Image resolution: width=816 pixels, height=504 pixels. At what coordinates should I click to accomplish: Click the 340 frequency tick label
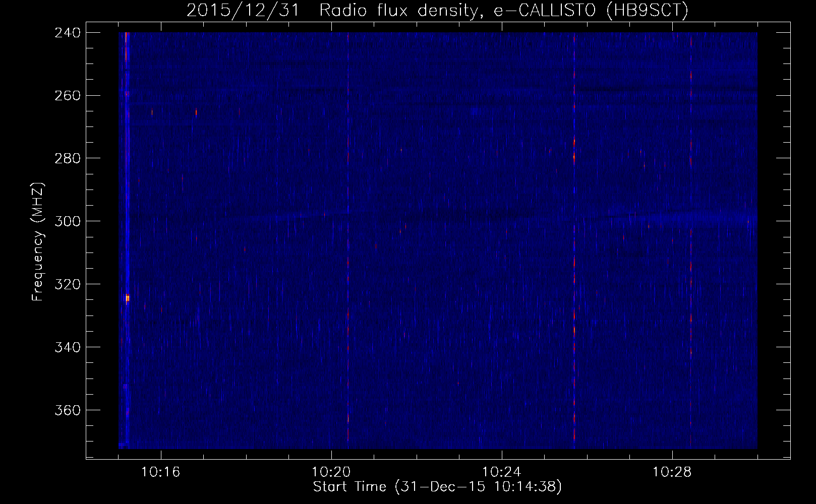pos(67,347)
